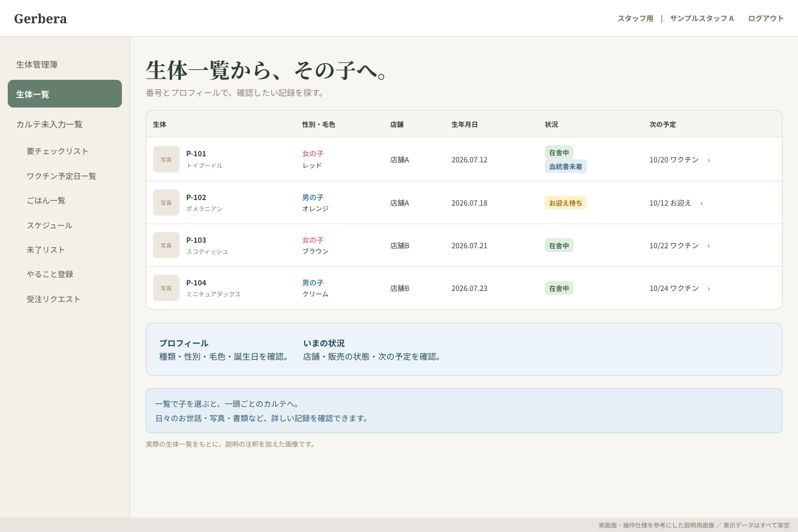This screenshot has height=532, width=798.
Task: Expand chevron next to 10/24 ワクチン
Action: 709,289
